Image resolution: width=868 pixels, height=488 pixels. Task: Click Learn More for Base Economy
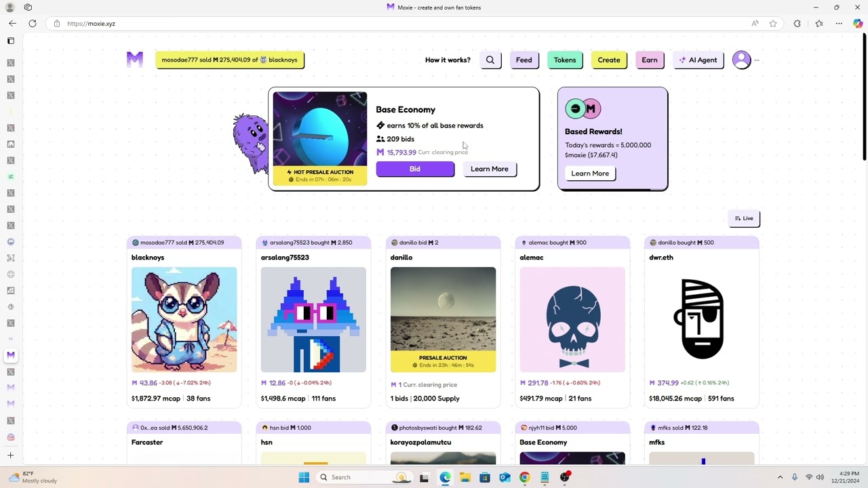[490, 169]
